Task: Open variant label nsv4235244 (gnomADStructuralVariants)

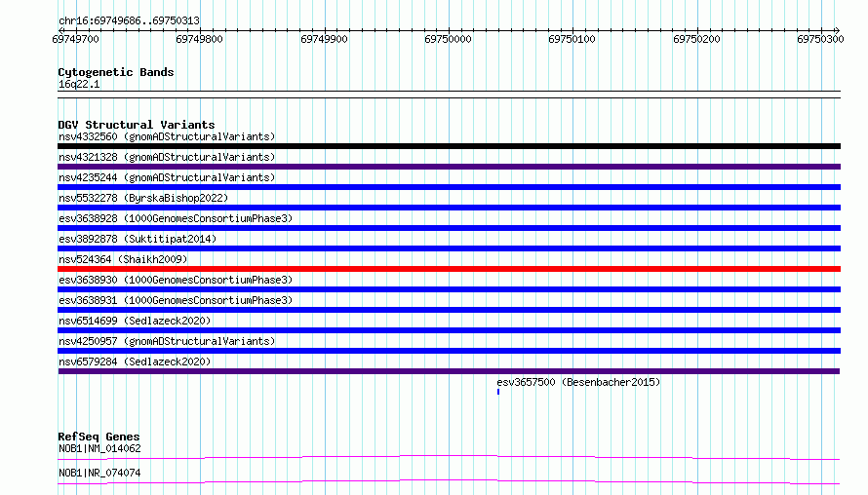Action: [x=167, y=177]
